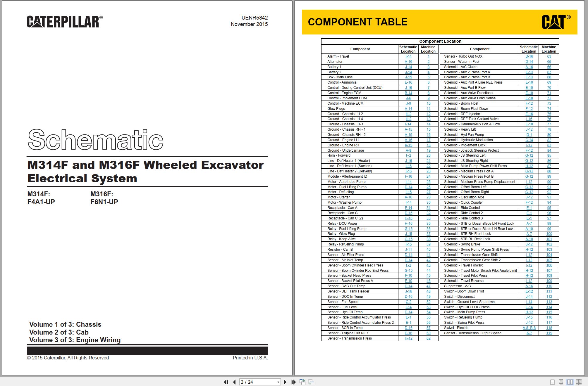Screen dimensions: 588x386
Task: Jump to the last page
Action: [x=293, y=382]
